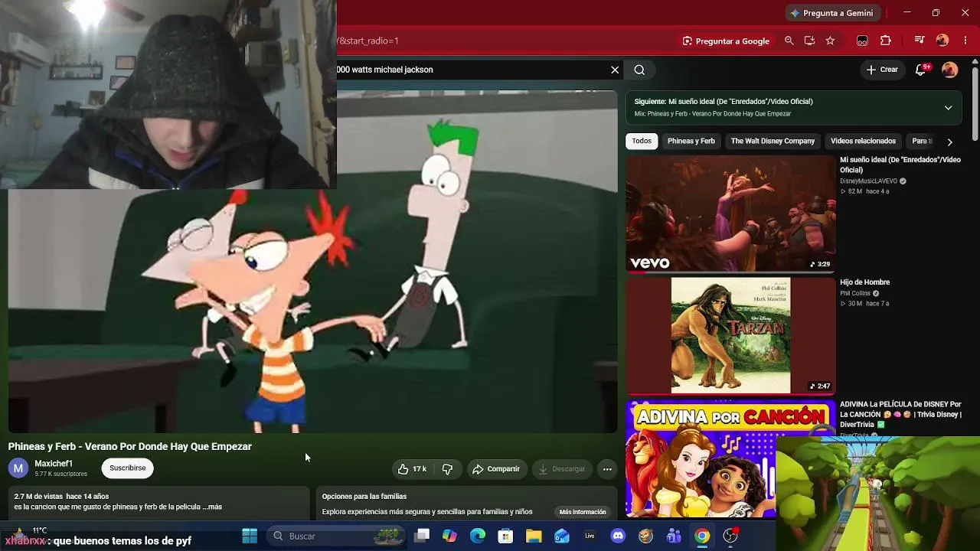
Task: Open Task View on the taskbar
Action: 422,536
